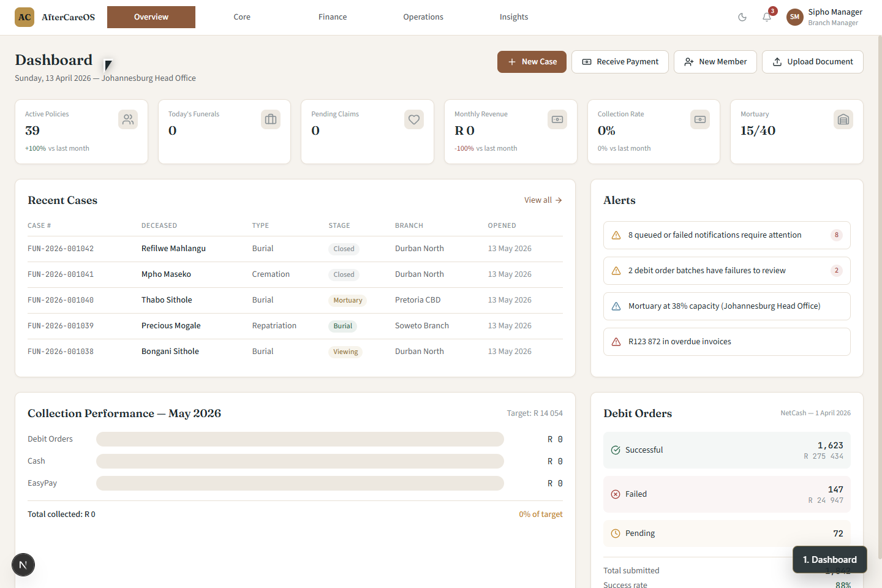Click warning icon on overdue invoices alert
The height and width of the screenshot is (588, 882).
click(x=616, y=342)
